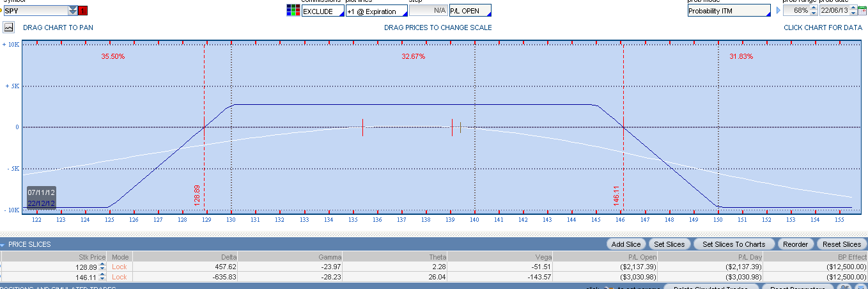This screenshot has height=289, width=868.
Task: Open the Probability ITM prob mode dropdown
Action: (x=729, y=11)
